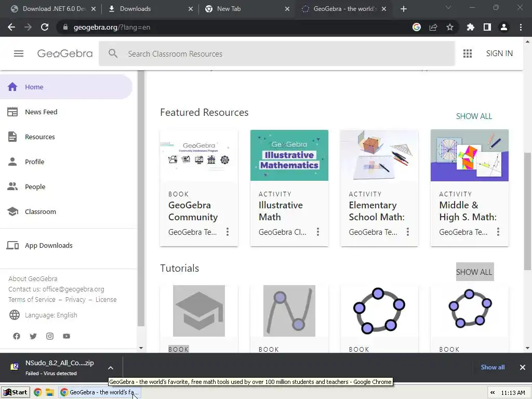
Task: Open the Chrome tab search dropdown
Action: coord(448,8)
